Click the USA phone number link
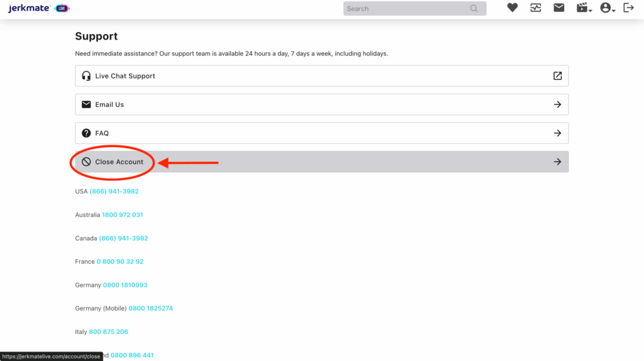Screen dimensions: 644x361 tap(114, 191)
